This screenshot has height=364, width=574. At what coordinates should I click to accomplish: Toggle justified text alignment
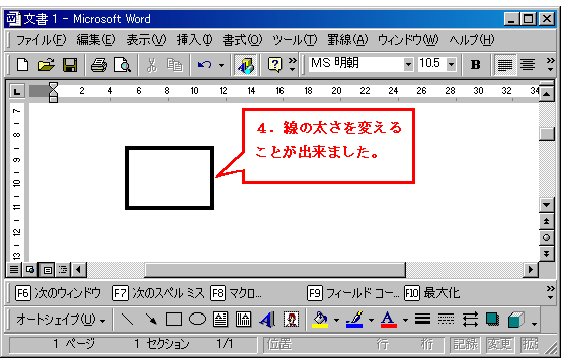tap(505, 65)
